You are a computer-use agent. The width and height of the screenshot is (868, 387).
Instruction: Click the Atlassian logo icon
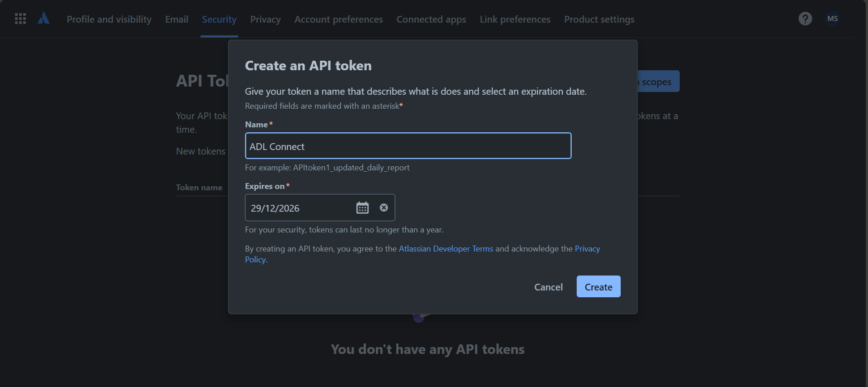(44, 18)
